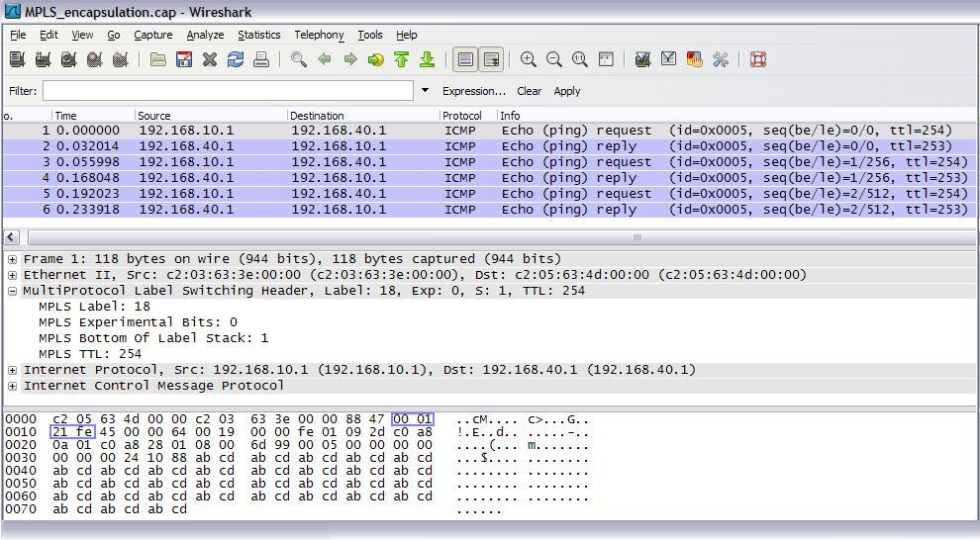Zoom out on the packet text
The height and width of the screenshot is (540, 980).
(x=553, y=59)
